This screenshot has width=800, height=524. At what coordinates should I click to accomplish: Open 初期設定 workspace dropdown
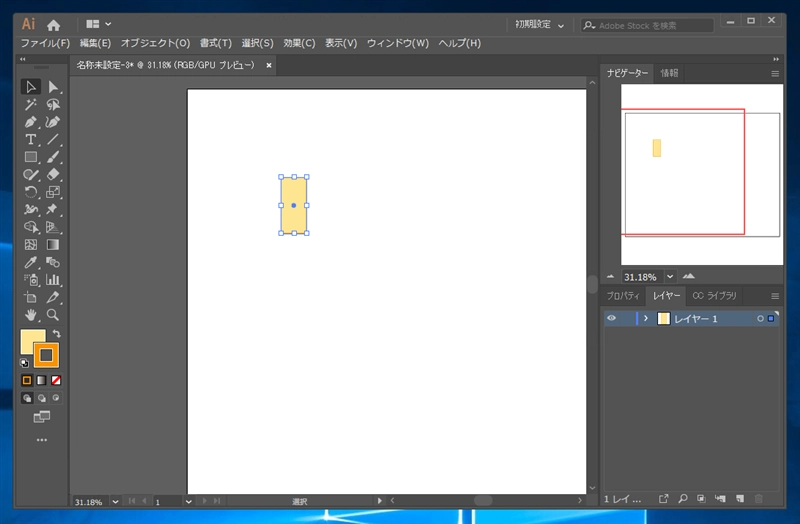click(x=539, y=24)
